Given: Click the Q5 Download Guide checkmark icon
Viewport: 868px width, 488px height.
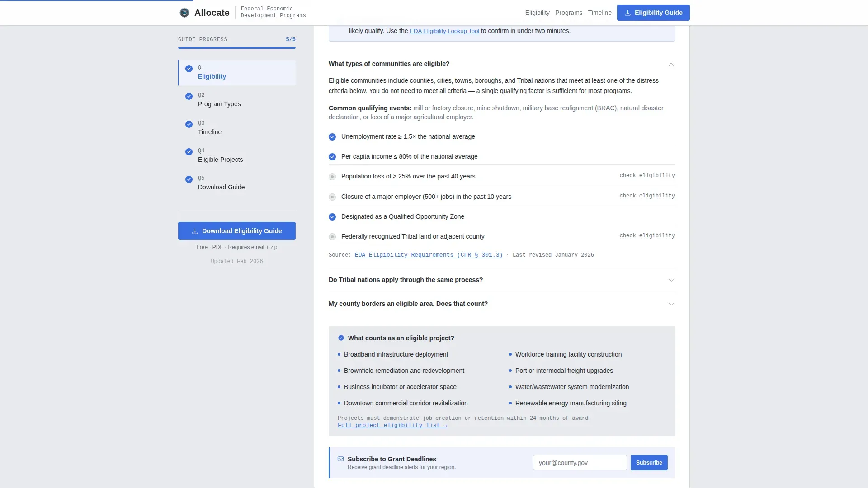Looking at the screenshot, I should point(189,179).
